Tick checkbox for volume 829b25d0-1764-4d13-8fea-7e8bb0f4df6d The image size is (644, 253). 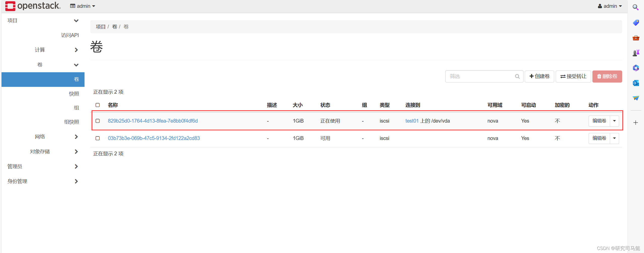click(x=98, y=121)
